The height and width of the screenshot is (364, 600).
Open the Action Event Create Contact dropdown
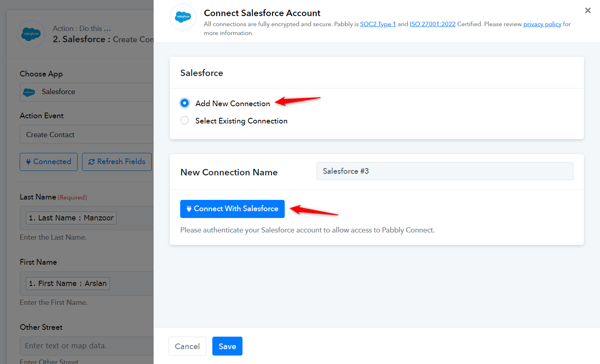(x=87, y=134)
